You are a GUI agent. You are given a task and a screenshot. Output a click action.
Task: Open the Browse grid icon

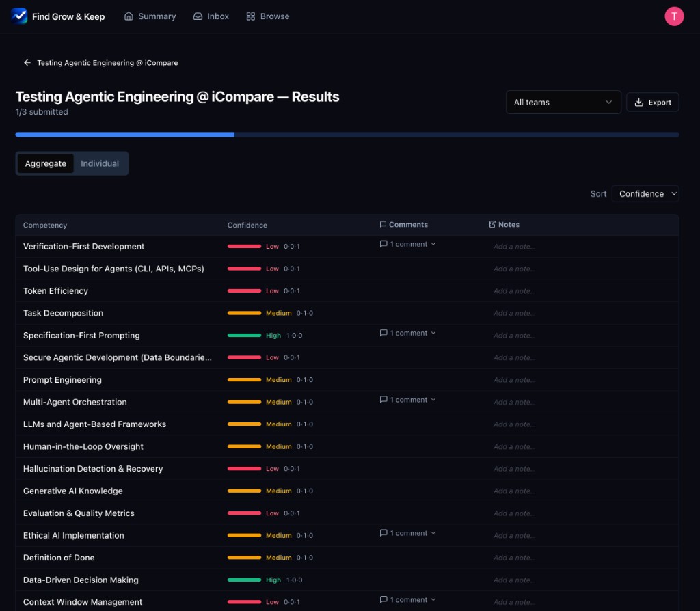click(x=251, y=16)
